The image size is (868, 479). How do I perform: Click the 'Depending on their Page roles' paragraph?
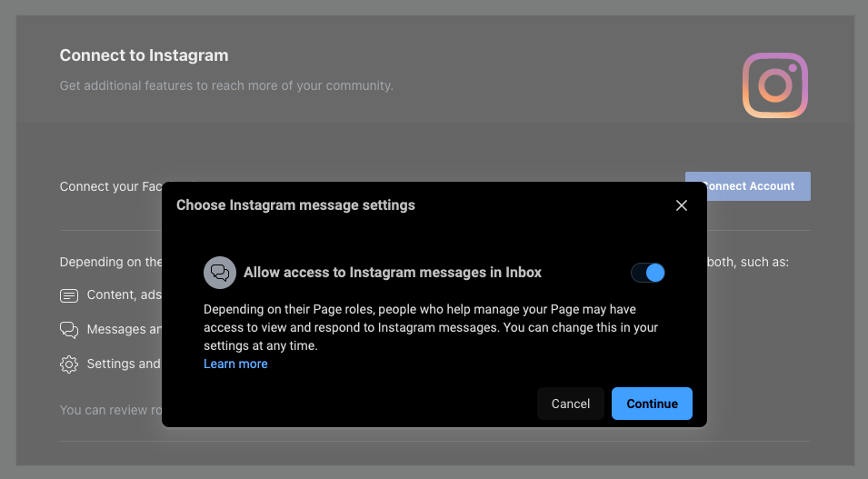[431, 327]
